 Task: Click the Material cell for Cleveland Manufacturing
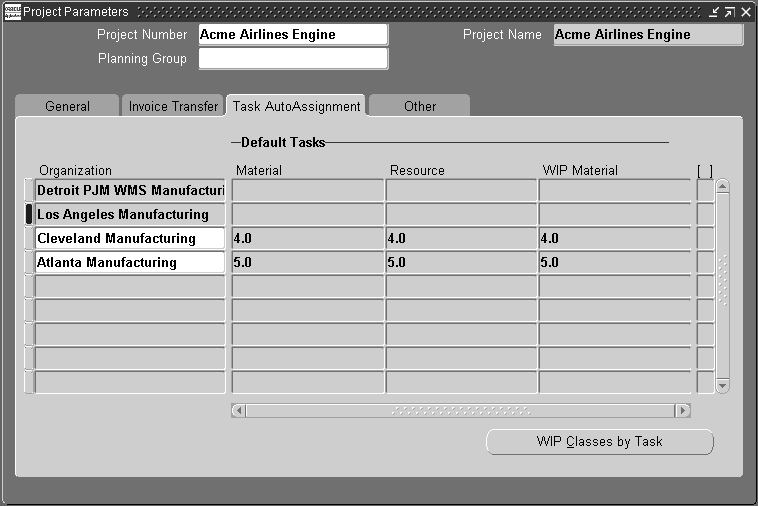(308, 238)
